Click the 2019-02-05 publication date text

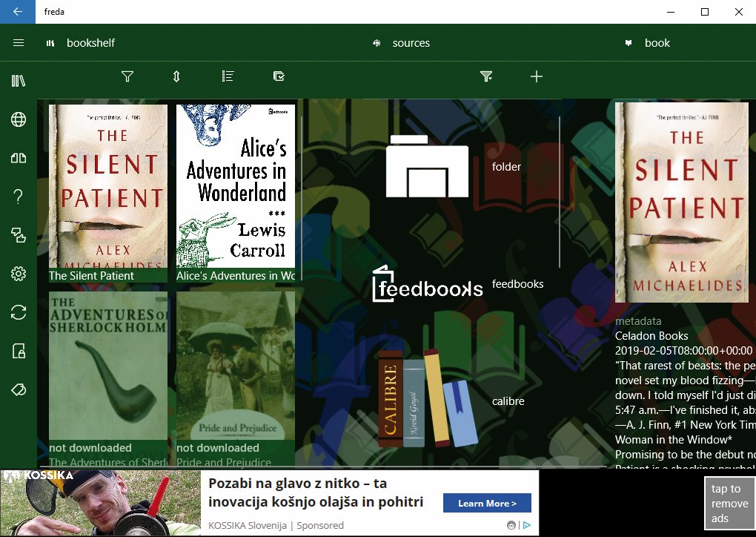(x=683, y=351)
